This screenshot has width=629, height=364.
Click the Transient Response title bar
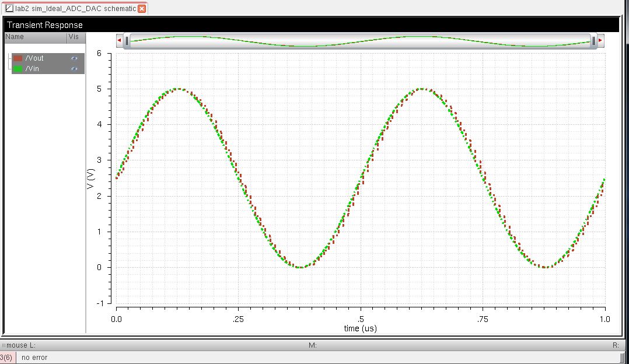[x=47, y=24]
